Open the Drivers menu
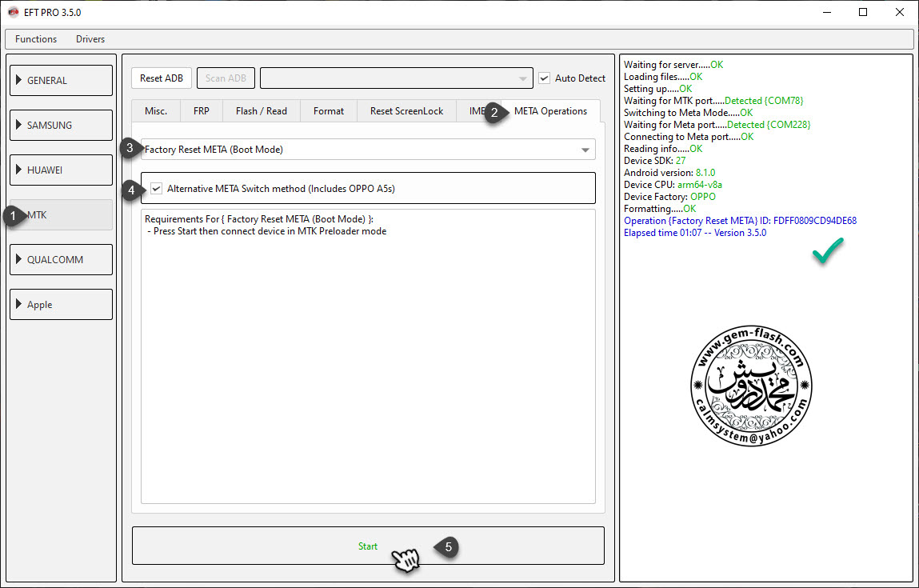The height and width of the screenshot is (588, 919). pyautogui.click(x=90, y=39)
